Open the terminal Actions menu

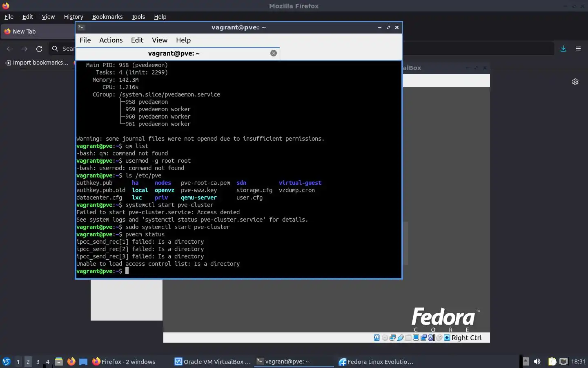coord(111,40)
